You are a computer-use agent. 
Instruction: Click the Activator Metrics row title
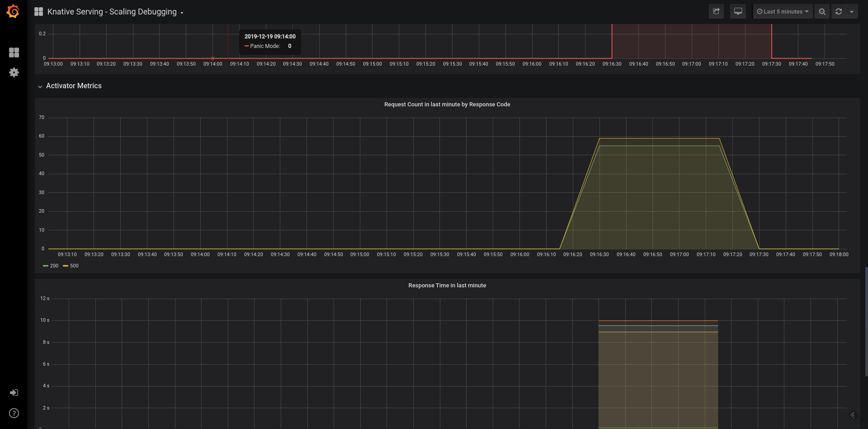pos(74,86)
